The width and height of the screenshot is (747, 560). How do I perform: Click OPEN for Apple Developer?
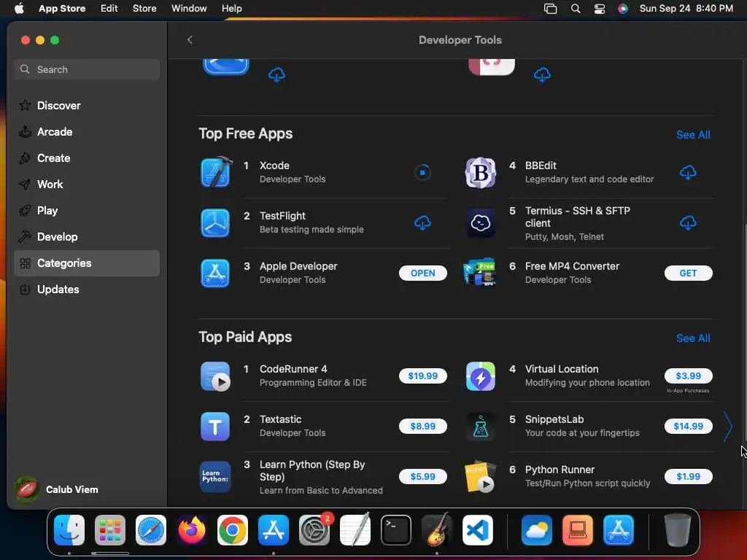(x=422, y=273)
